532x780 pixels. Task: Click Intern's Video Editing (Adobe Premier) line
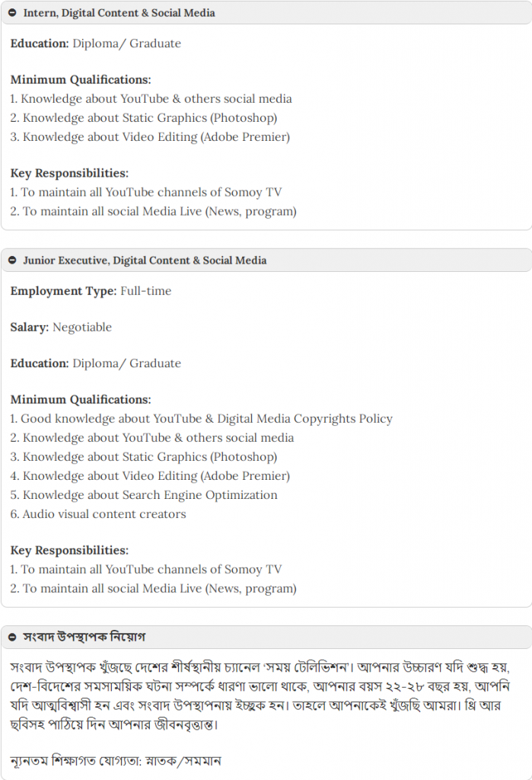(150, 137)
